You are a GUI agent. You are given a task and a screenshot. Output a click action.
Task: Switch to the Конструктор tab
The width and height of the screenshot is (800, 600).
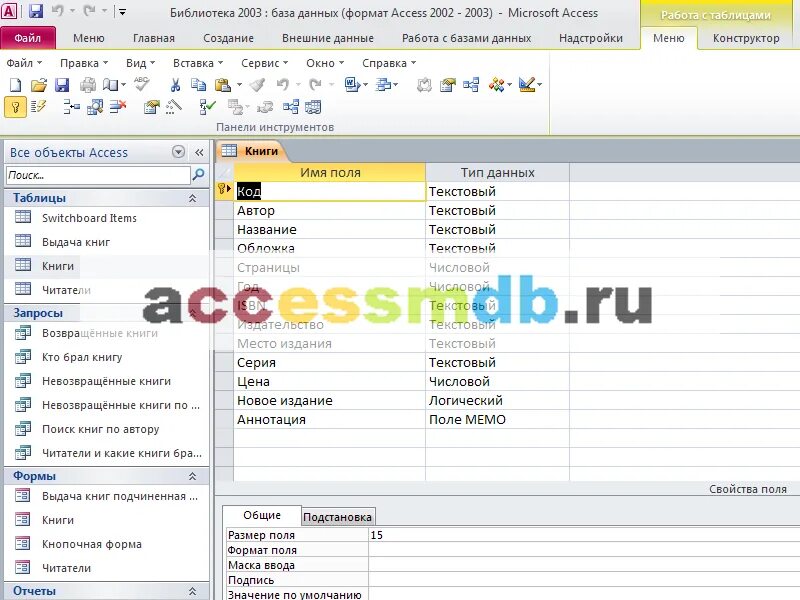point(746,38)
